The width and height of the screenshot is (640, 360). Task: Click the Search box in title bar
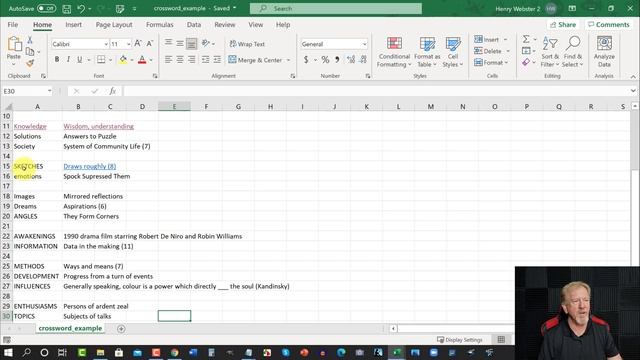tap(336, 8)
